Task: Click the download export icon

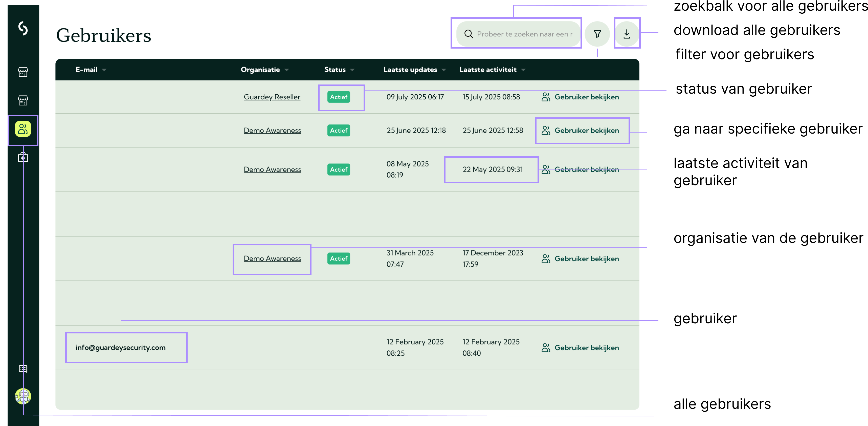Action: (626, 34)
